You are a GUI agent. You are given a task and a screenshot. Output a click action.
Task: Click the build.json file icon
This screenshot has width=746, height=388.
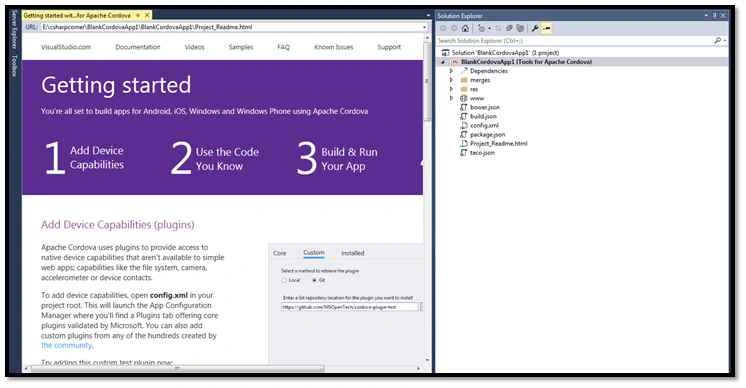464,116
